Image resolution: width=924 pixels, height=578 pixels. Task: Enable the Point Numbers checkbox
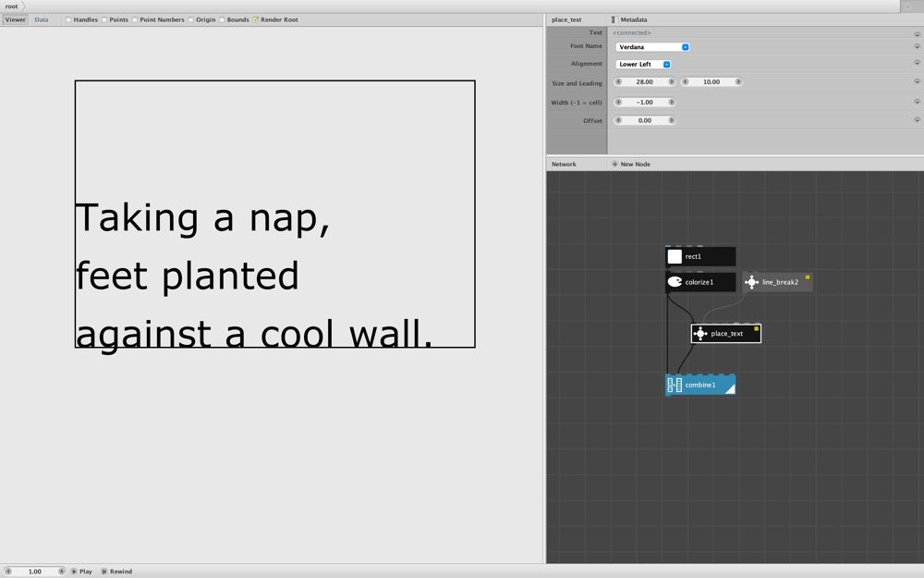tap(135, 19)
